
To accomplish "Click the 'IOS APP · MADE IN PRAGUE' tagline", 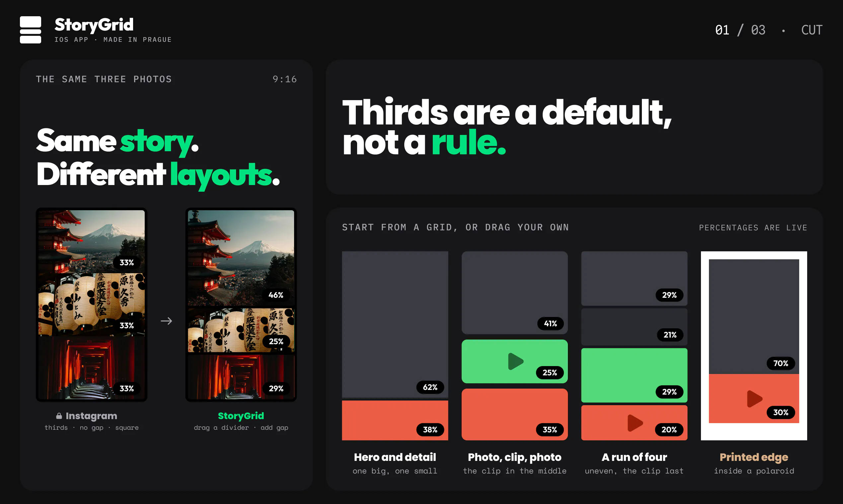I will (x=113, y=40).
